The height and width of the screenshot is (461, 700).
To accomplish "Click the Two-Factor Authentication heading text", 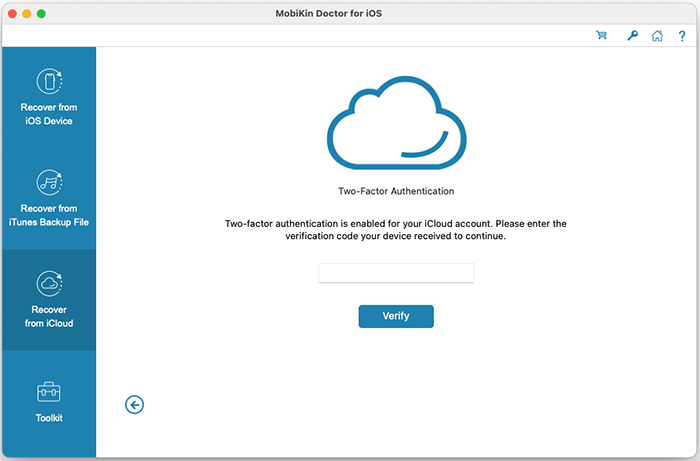I will point(396,191).
